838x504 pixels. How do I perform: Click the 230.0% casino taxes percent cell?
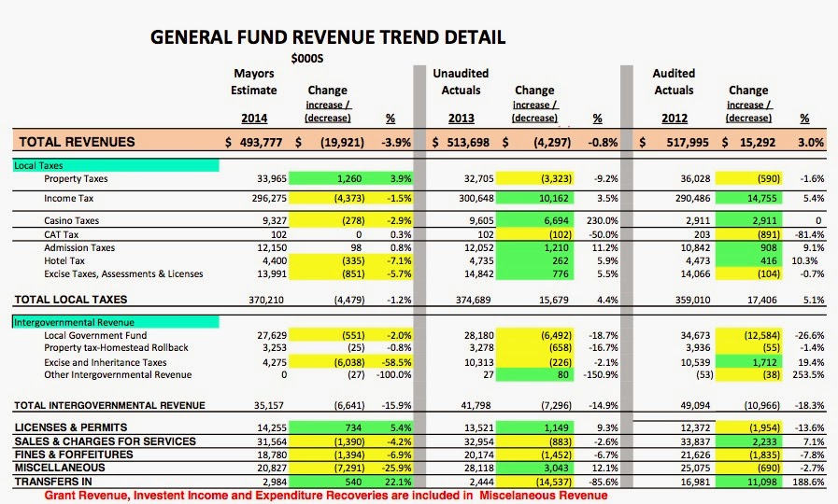point(602,220)
